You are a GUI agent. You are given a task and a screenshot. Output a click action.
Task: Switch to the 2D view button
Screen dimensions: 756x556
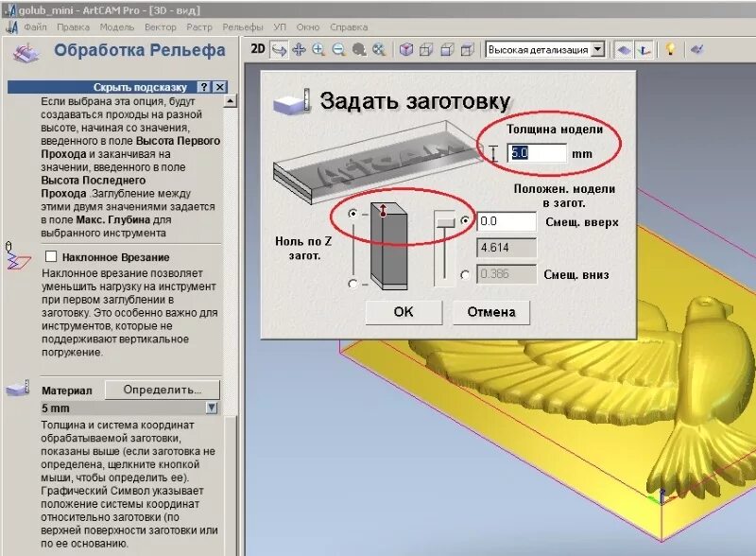tap(258, 49)
